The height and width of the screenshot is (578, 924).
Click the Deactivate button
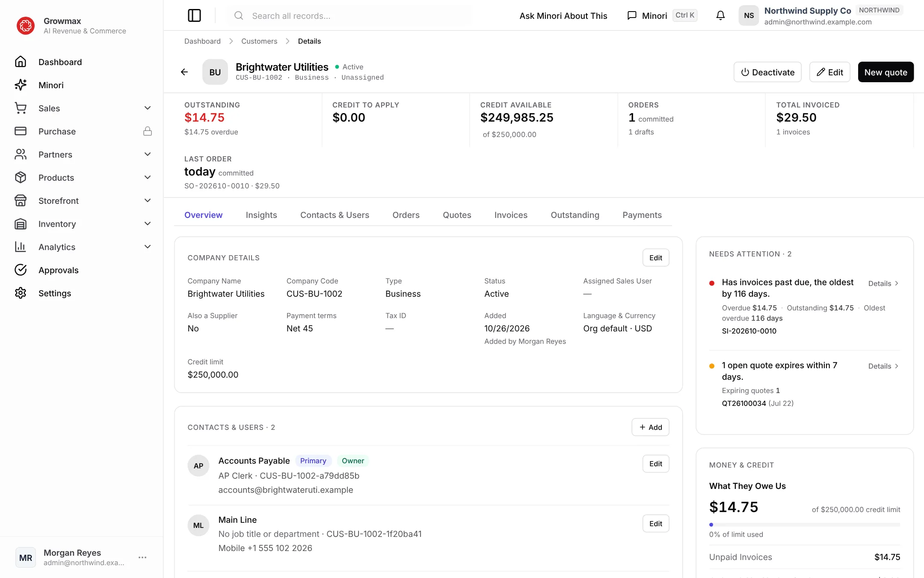point(767,72)
